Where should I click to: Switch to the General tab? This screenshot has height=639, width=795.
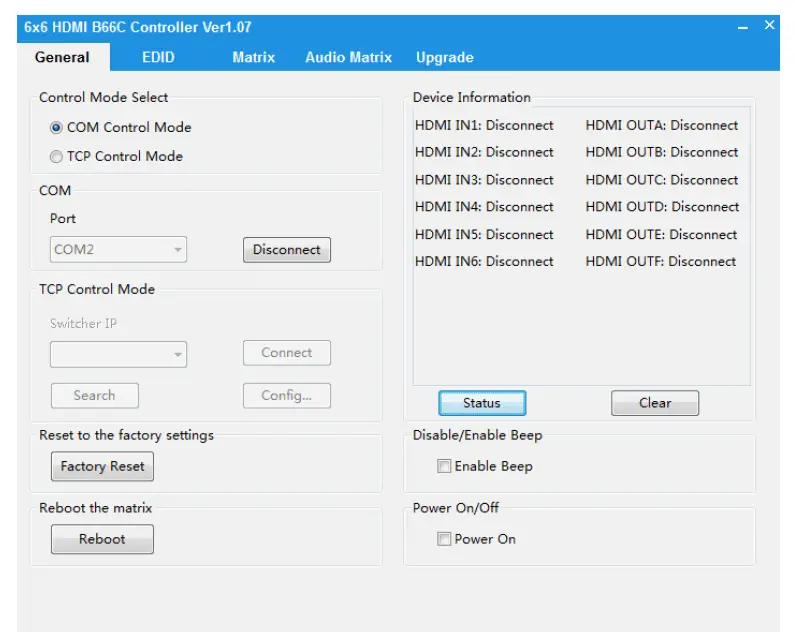click(x=62, y=57)
